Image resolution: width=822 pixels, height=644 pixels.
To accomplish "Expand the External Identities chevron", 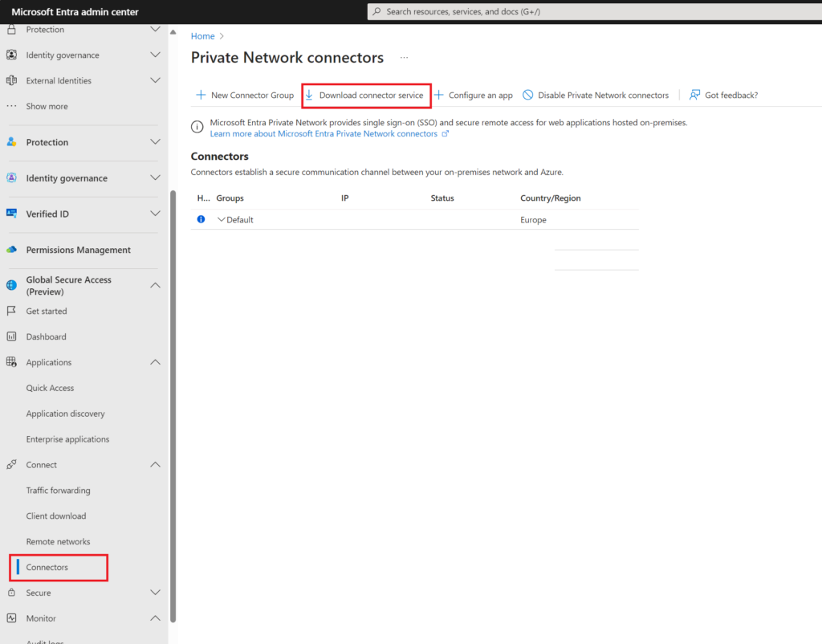I will pos(155,80).
